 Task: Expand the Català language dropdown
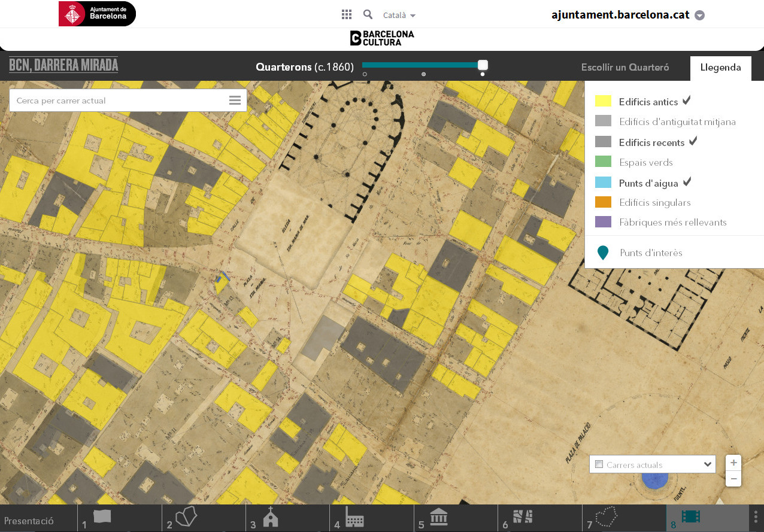[399, 16]
